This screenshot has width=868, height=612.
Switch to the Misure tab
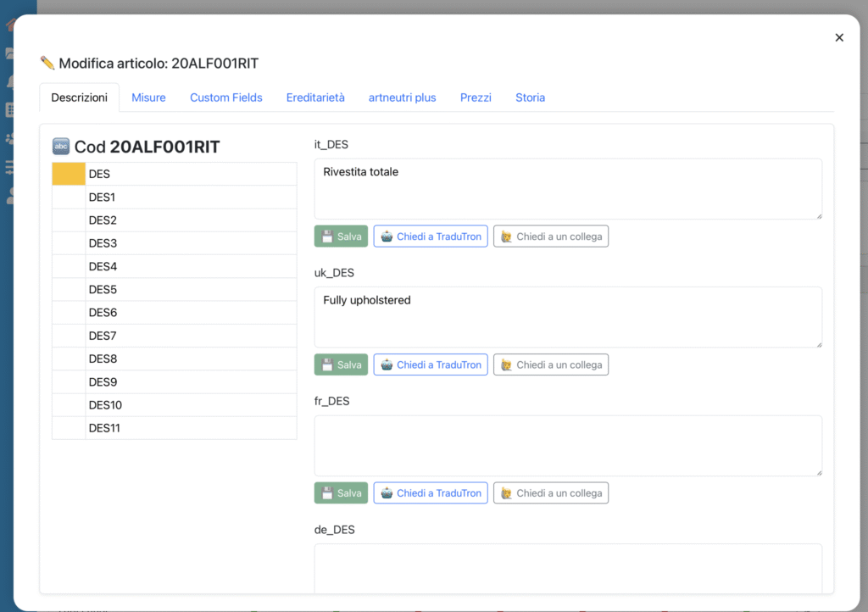pos(148,97)
